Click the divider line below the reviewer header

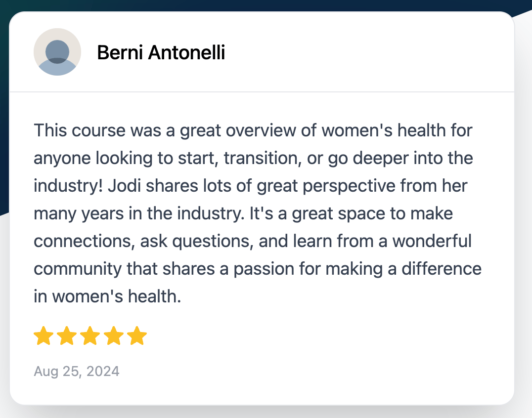[x=262, y=92]
